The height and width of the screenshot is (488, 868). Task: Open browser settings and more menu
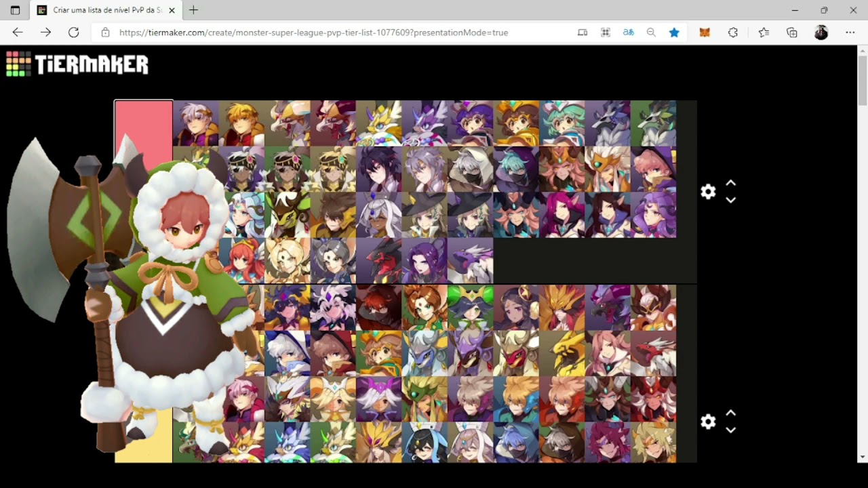pyautogui.click(x=850, y=32)
